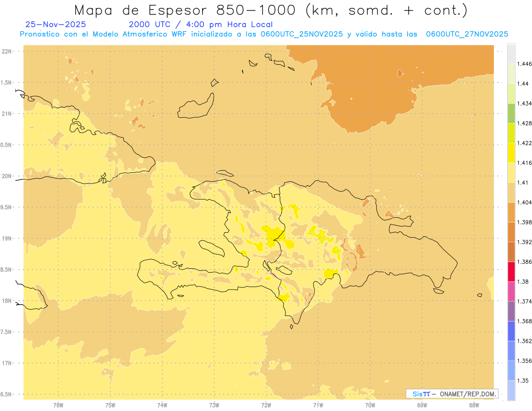Pick the green swatch in the color legend

coord(511,113)
